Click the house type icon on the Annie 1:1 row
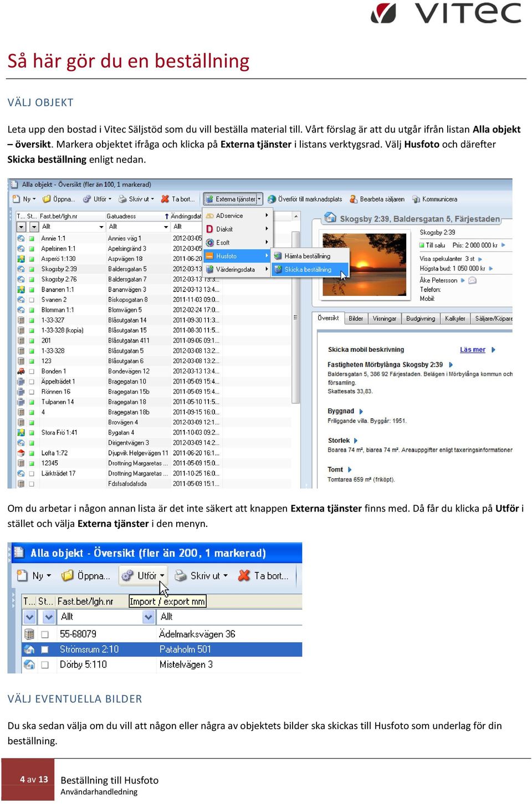 pyautogui.click(x=21, y=238)
